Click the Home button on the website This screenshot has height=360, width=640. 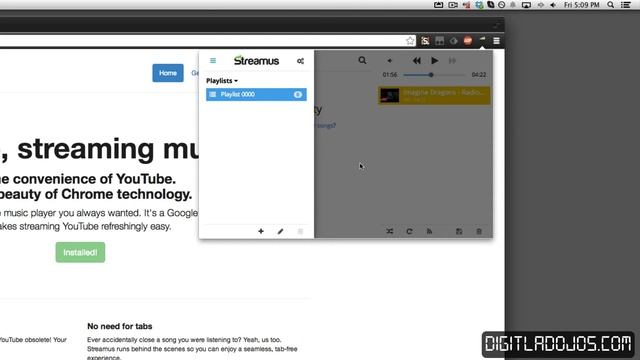point(168,73)
